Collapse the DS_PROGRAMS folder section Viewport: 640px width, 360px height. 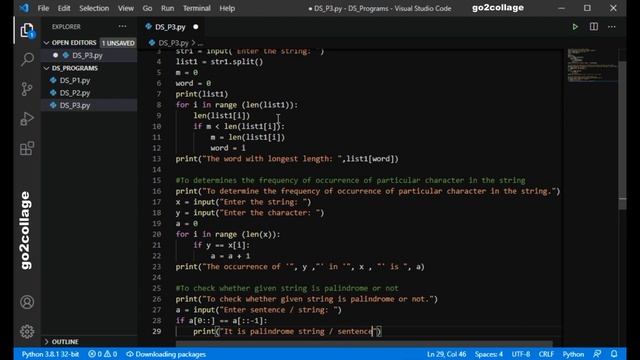70,68
